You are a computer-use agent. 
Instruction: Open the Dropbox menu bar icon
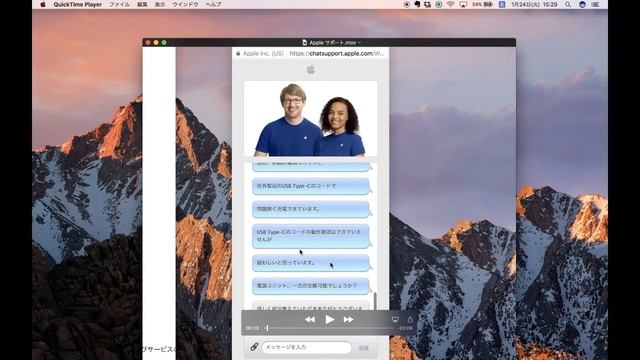428,4
